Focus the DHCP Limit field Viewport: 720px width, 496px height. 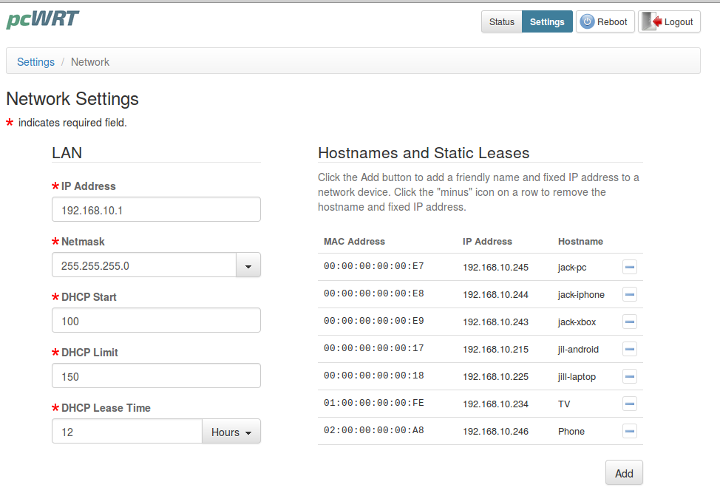click(156, 376)
